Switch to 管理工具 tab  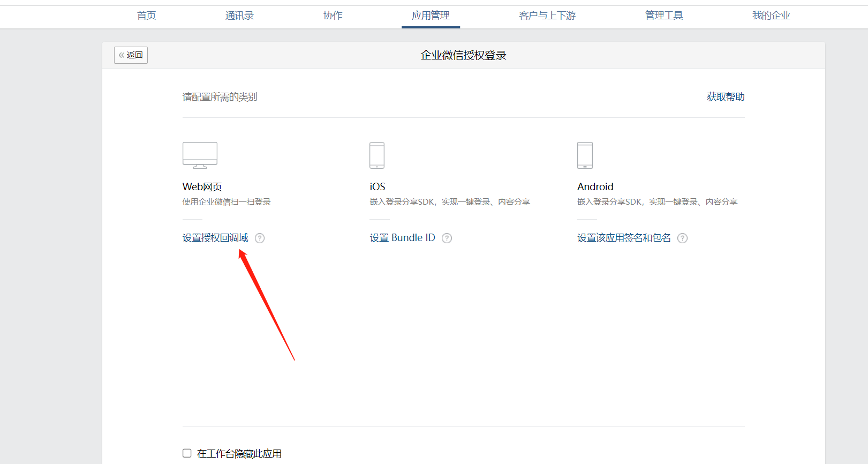[664, 16]
